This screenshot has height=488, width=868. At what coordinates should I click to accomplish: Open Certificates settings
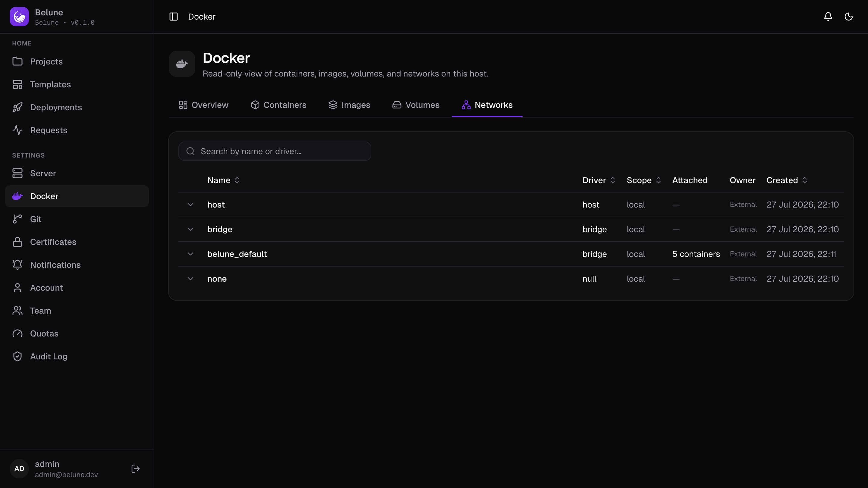point(77,242)
